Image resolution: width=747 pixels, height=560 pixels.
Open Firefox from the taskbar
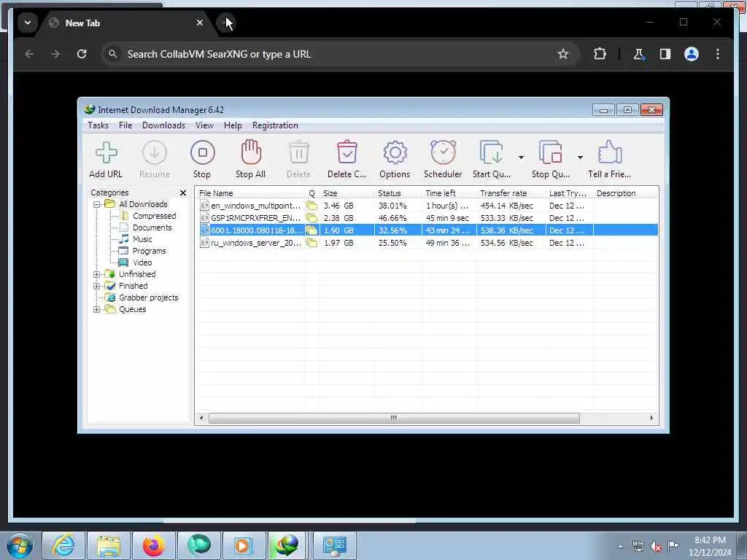click(x=153, y=545)
